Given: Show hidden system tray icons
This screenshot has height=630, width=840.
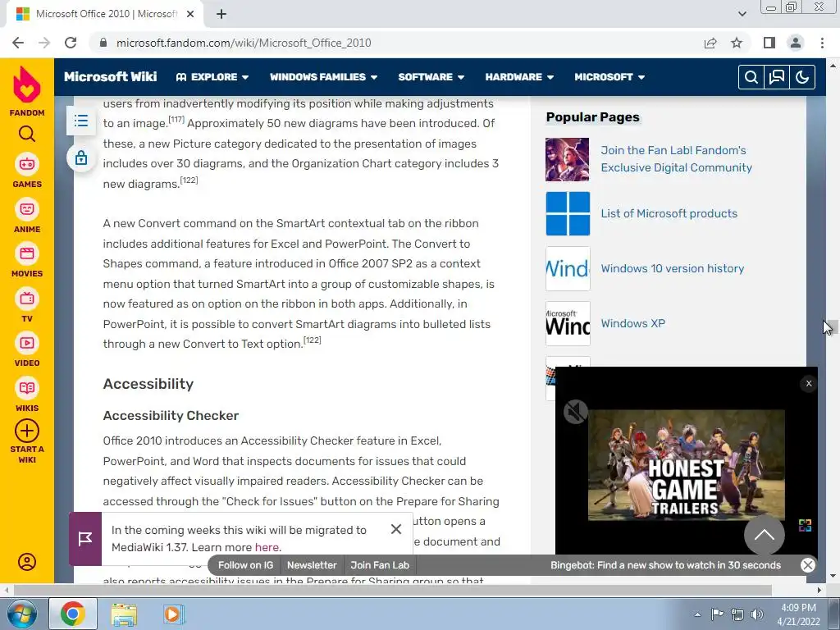Looking at the screenshot, I should coord(697,614).
